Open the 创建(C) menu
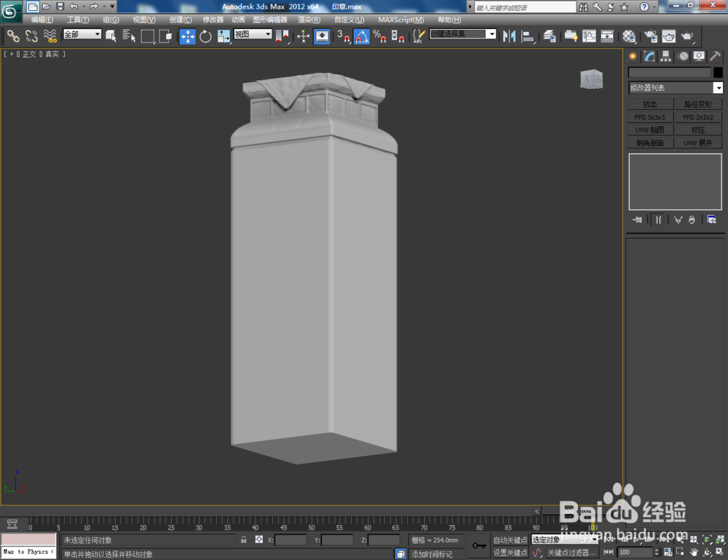Viewport: 728px width, 560px height. (x=180, y=20)
